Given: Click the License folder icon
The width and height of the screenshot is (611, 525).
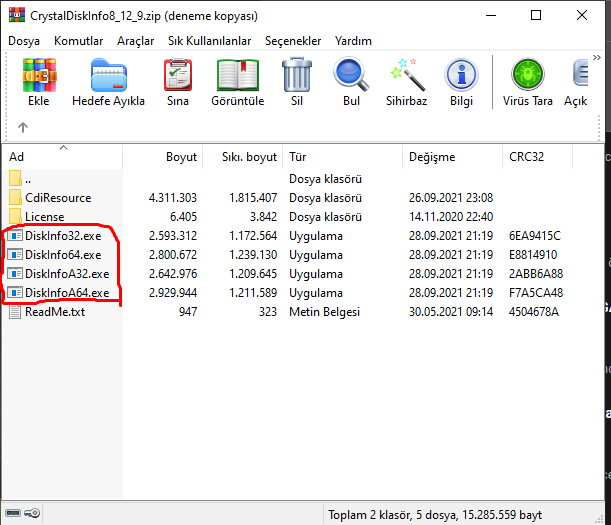Looking at the screenshot, I should click(15, 216).
